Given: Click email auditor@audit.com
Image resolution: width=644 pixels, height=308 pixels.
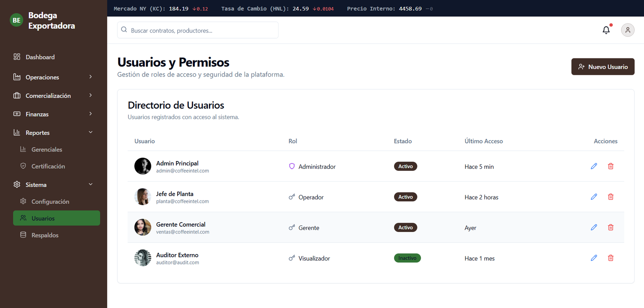Looking at the screenshot, I should click(178, 263).
